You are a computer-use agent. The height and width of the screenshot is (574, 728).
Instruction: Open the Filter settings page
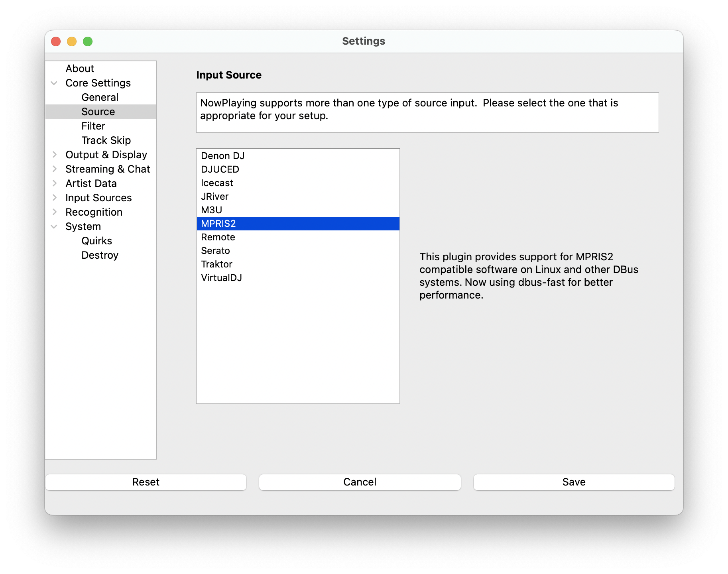click(93, 126)
